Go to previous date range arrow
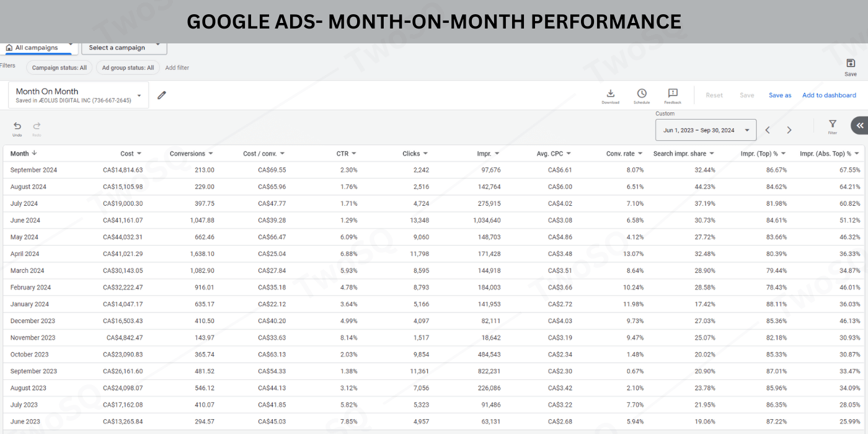The height and width of the screenshot is (434, 868). click(x=768, y=130)
